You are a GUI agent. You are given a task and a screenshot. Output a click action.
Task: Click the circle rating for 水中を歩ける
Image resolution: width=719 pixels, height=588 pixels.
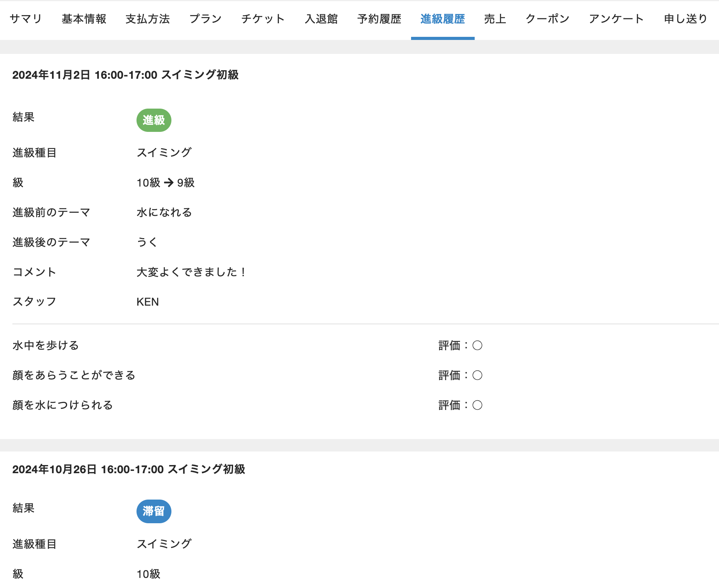click(x=477, y=345)
